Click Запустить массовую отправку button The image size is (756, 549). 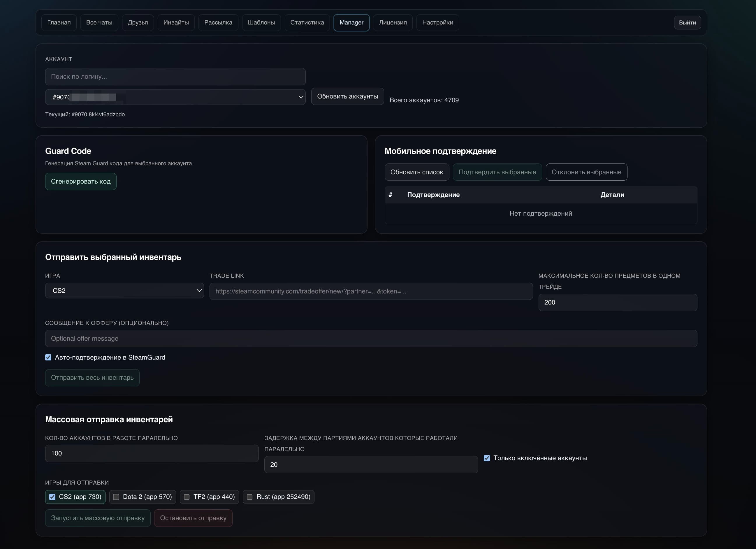[x=98, y=518]
